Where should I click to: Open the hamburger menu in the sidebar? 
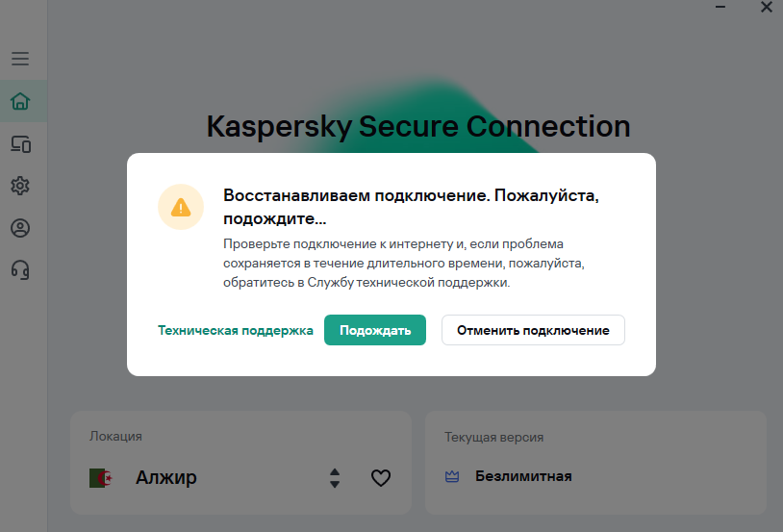pyautogui.click(x=20, y=59)
